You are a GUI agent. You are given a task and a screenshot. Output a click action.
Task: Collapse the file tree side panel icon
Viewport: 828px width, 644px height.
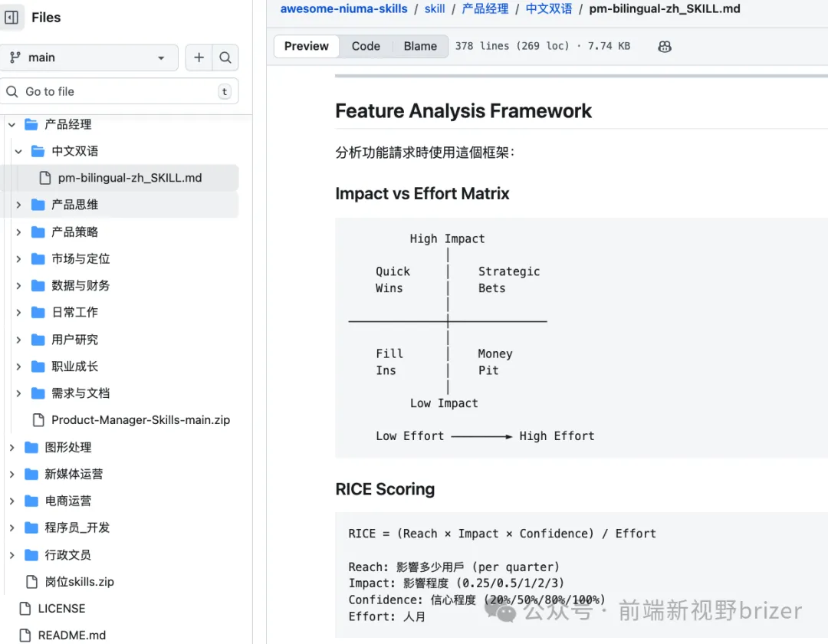[x=11, y=17]
